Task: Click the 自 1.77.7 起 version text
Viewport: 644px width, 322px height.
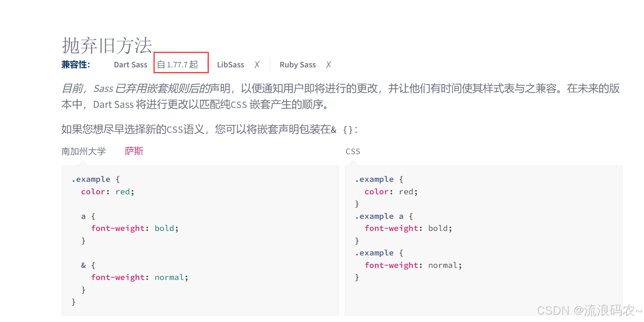Action: (178, 65)
